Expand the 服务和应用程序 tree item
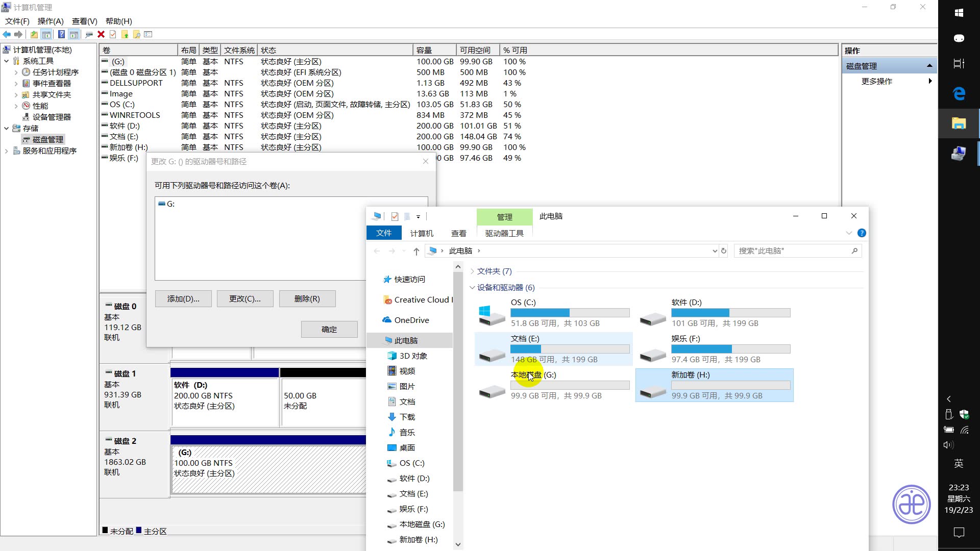The image size is (980, 551). [7, 151]
